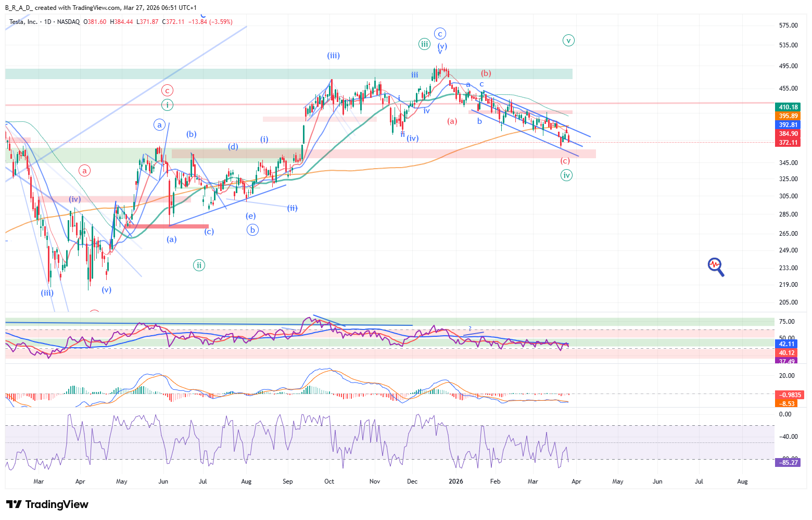Select the green circled "ii" wave label

tap(199, 265)
